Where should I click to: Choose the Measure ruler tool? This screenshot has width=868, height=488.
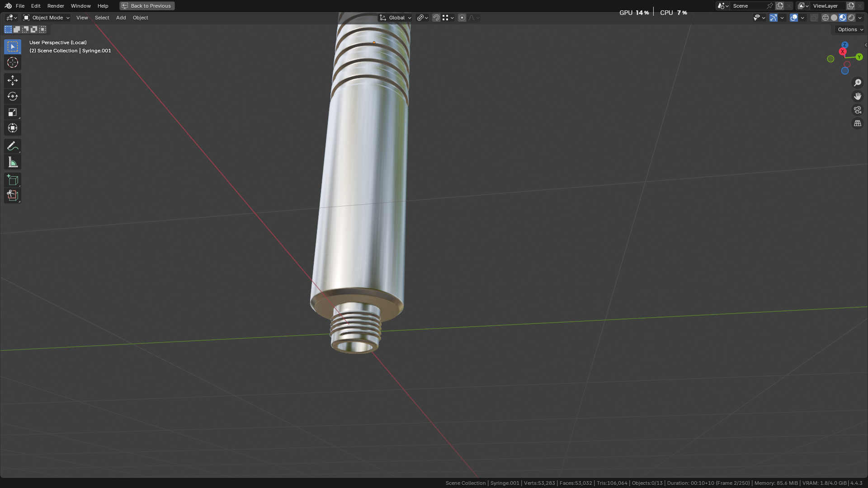point(13,162)
